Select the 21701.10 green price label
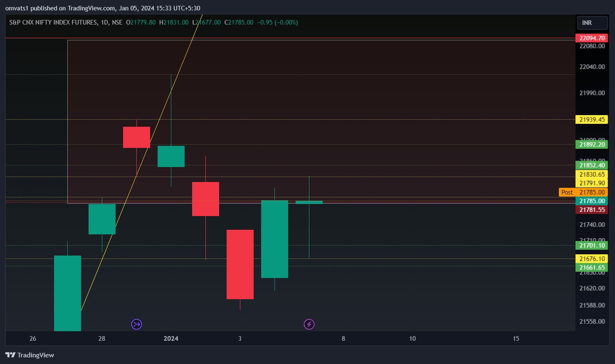Viewport: 615px width, 364px height. 592,246
